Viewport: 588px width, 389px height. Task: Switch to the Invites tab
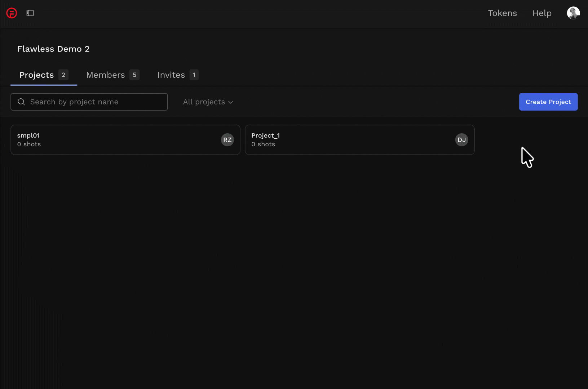pyautogui.click(x=178, y=75)
